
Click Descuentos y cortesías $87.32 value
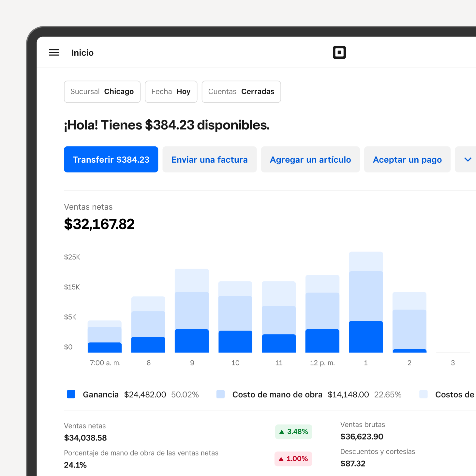(353, 464)
